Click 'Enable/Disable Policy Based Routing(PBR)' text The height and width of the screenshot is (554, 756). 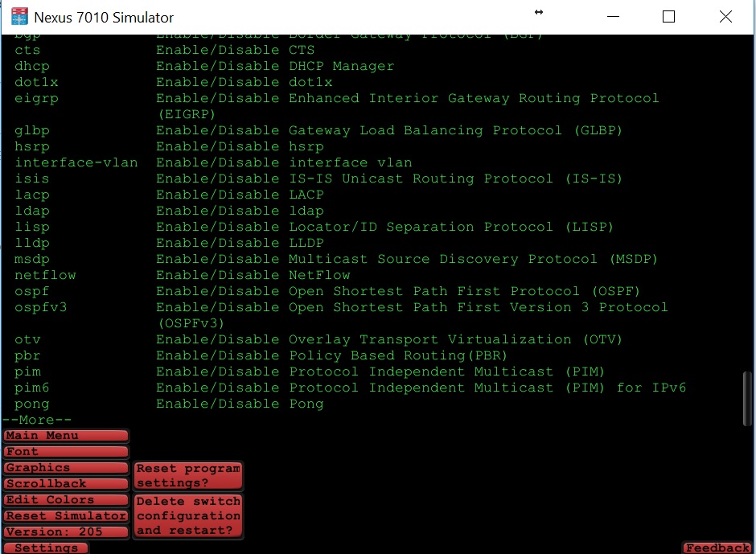click(x=331, y=356)
